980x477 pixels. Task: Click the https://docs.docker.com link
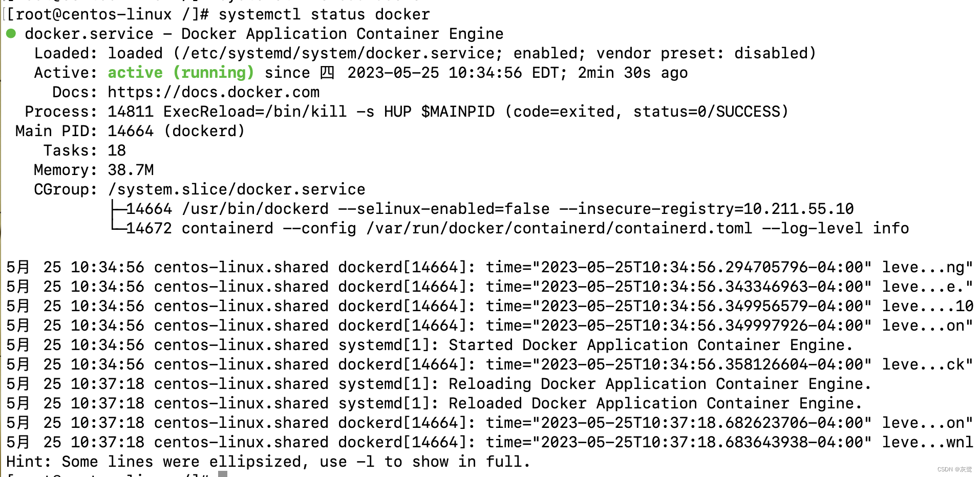[214, 92]
